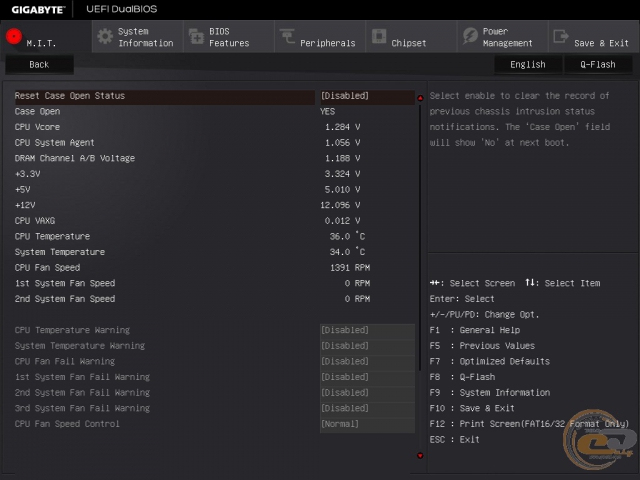
Task: Open the System Information tab
Action: tap(138, 37)
